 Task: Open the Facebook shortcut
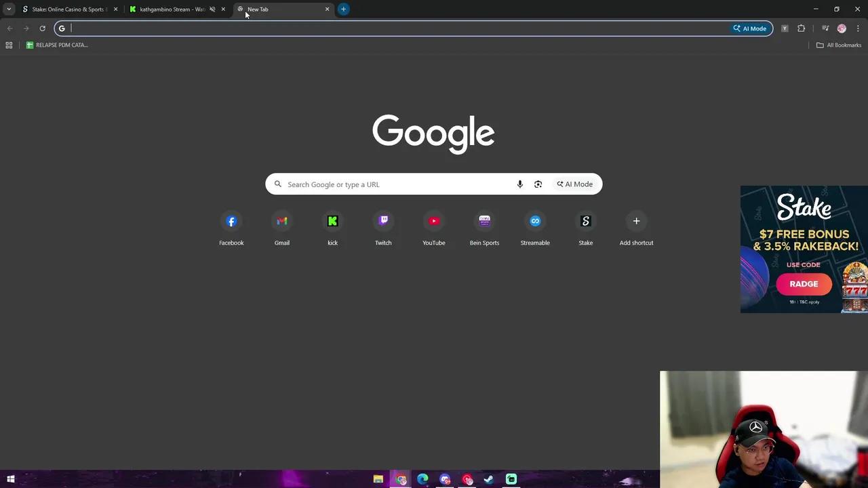coord(231,222)
